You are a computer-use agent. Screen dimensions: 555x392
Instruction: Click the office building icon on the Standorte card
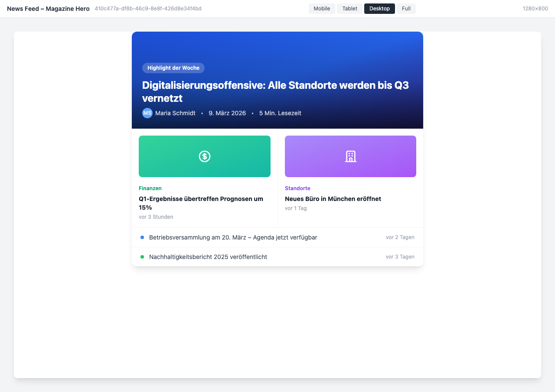350,156
